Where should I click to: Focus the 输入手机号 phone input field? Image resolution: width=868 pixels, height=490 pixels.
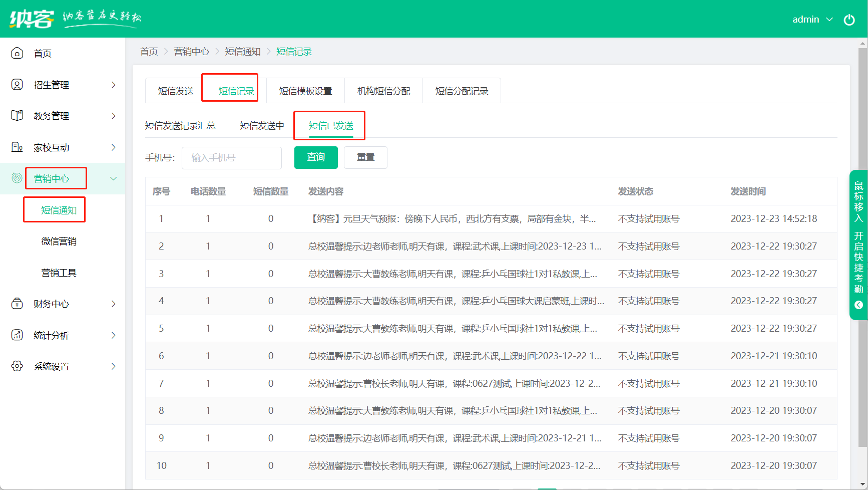tap(231, 158)
